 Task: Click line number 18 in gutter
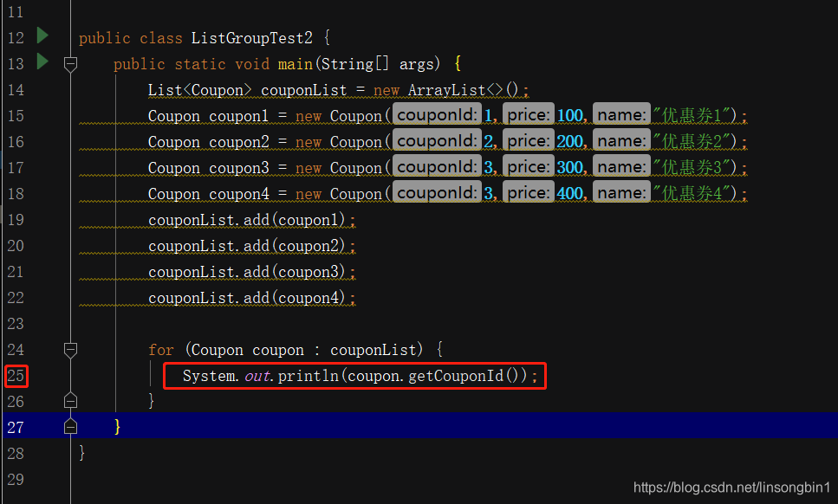click(x=16, y=194)
